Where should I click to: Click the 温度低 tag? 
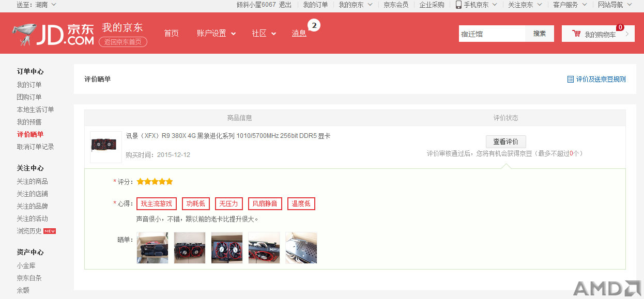(x=301, y=203)
